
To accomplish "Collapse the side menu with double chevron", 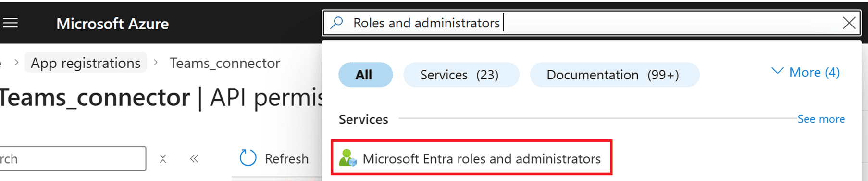I will pyautogui.click(x=194, y=159).
